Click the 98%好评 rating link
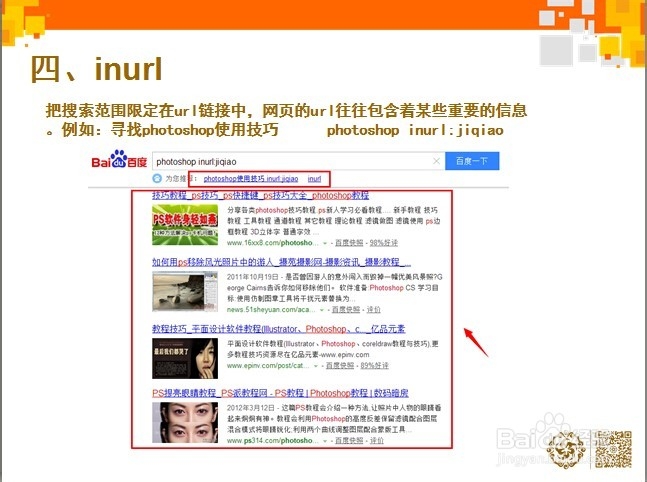Image resolution: width=647 pixels, height=482 pixels. (383, 243)
